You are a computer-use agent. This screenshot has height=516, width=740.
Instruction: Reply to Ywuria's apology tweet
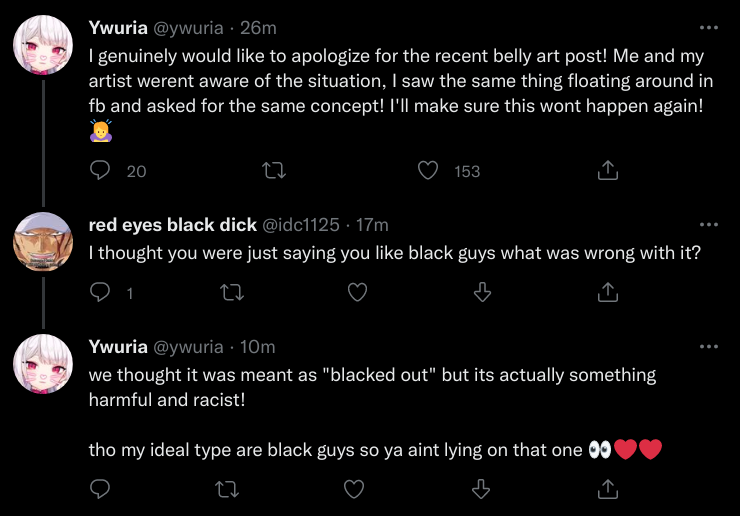(100, 170)
